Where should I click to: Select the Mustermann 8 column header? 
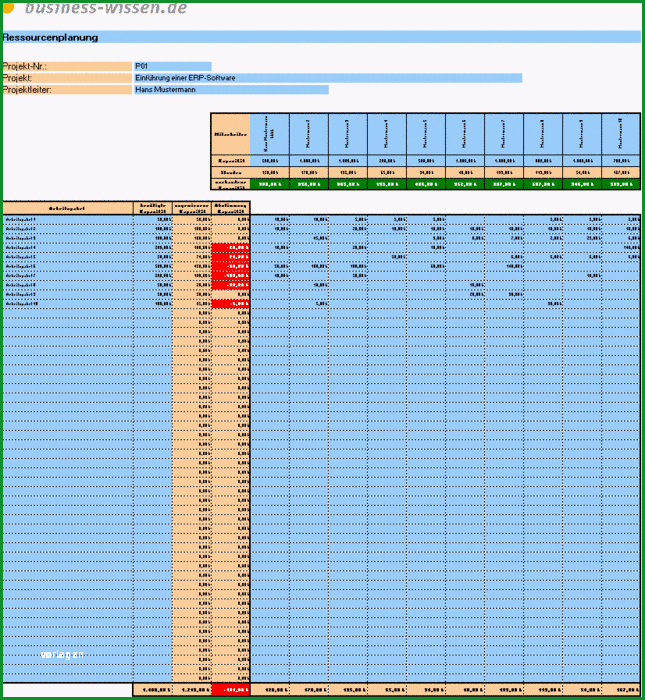[543, 134]
